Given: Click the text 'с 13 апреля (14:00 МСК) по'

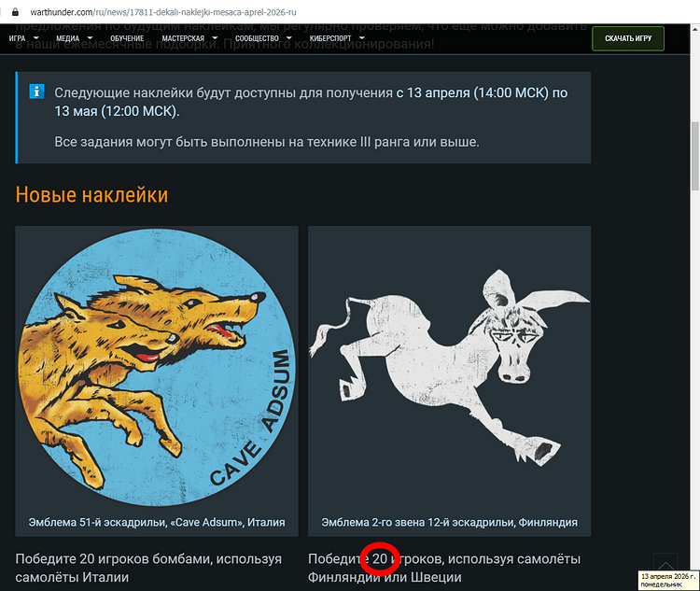Looking at the screenshot, I should (x=482, y=93).
